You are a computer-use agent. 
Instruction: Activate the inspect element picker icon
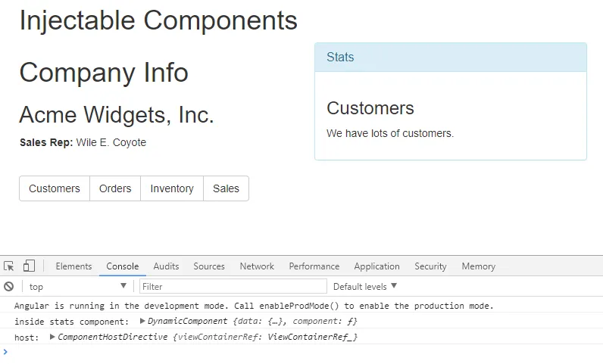click(x=9, y=266)
